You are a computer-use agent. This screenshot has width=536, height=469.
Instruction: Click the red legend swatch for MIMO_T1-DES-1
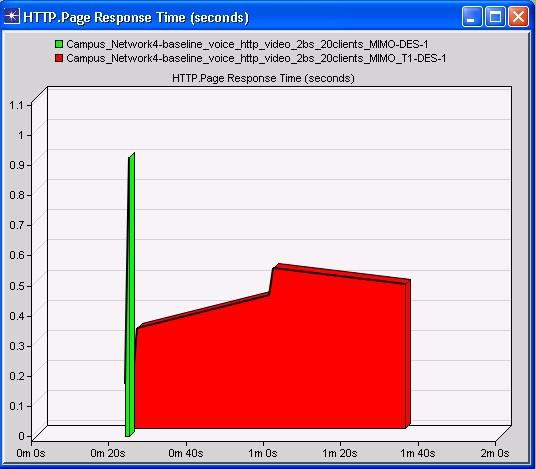coord(59,58)
